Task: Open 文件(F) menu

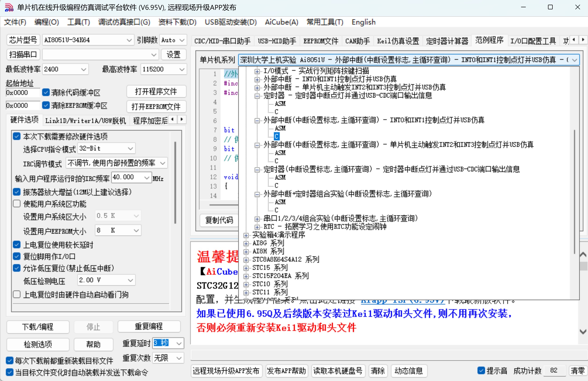Action: pyautogui.click(x=15, y=22)
